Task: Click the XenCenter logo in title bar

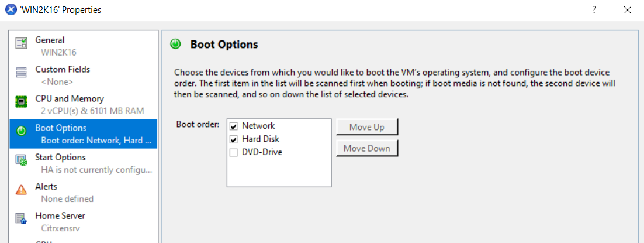Action: [10, 10]
